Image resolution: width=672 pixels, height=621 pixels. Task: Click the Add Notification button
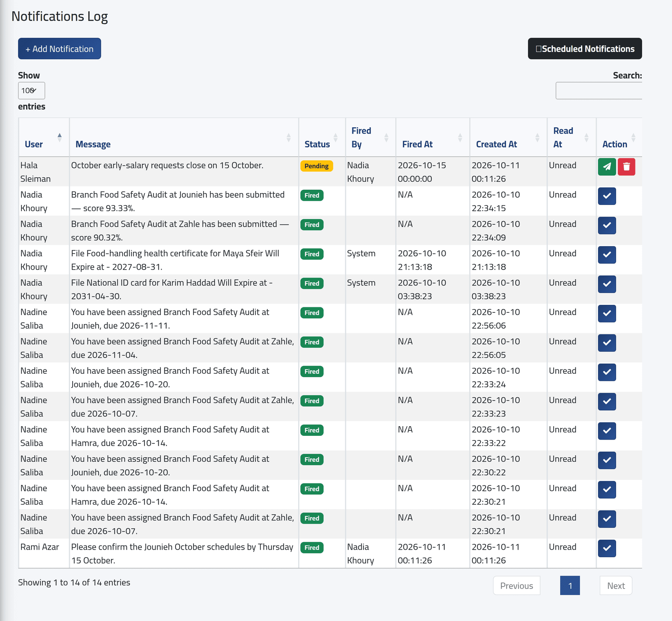pos(60,49)
